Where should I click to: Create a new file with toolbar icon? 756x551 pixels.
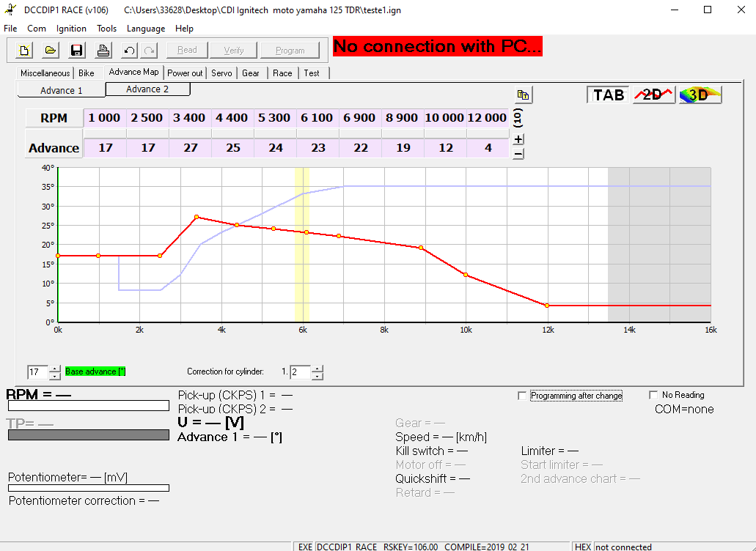pos(24,50)
